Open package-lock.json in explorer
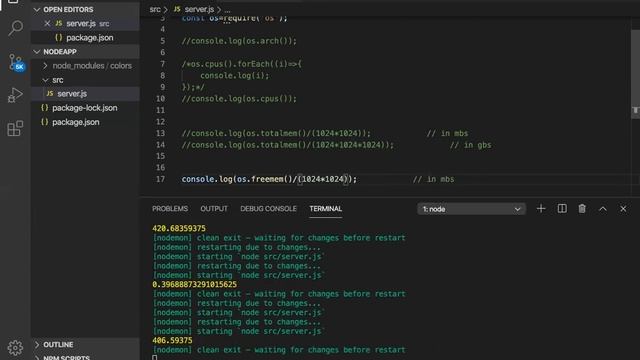Viewport: 640px width, 360px height. click(x=85, y=108)
